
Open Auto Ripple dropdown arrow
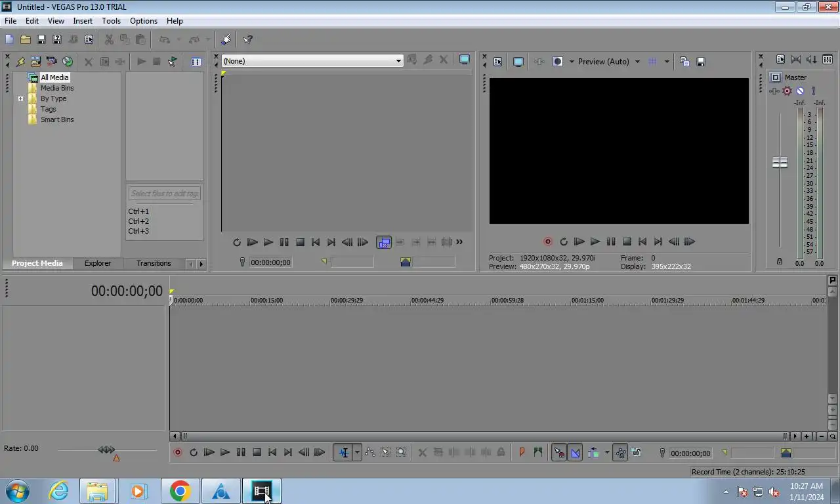pyautogui.click(x=606, y=452)
